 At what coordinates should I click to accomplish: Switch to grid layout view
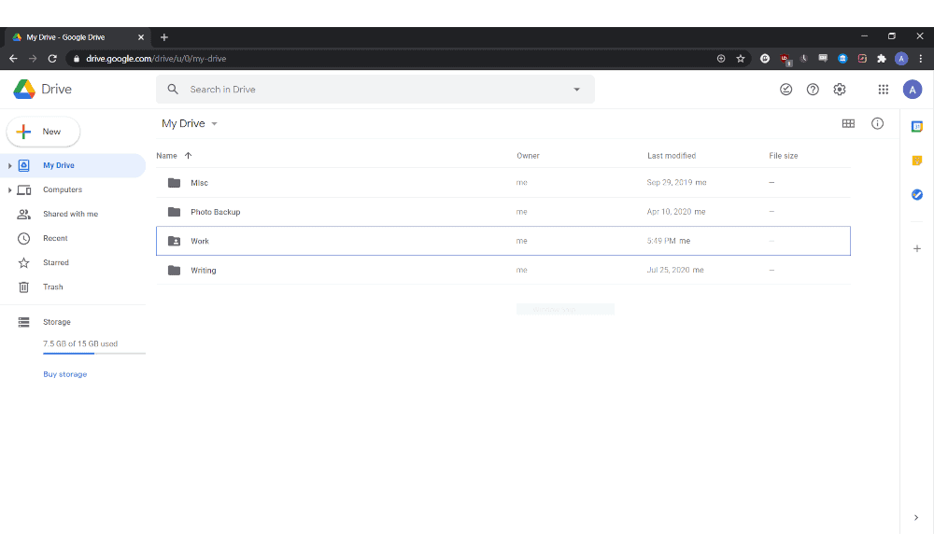[x=848, y=123]
